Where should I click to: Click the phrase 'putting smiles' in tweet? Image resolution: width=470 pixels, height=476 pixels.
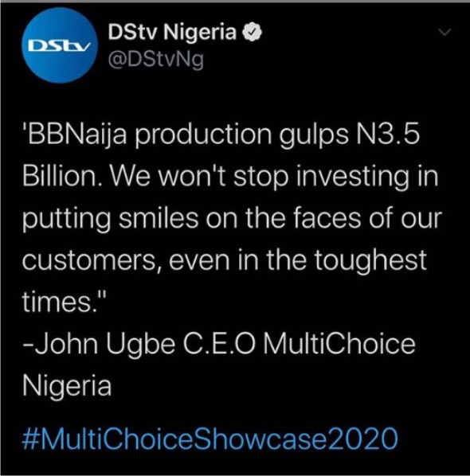(110, 219)
